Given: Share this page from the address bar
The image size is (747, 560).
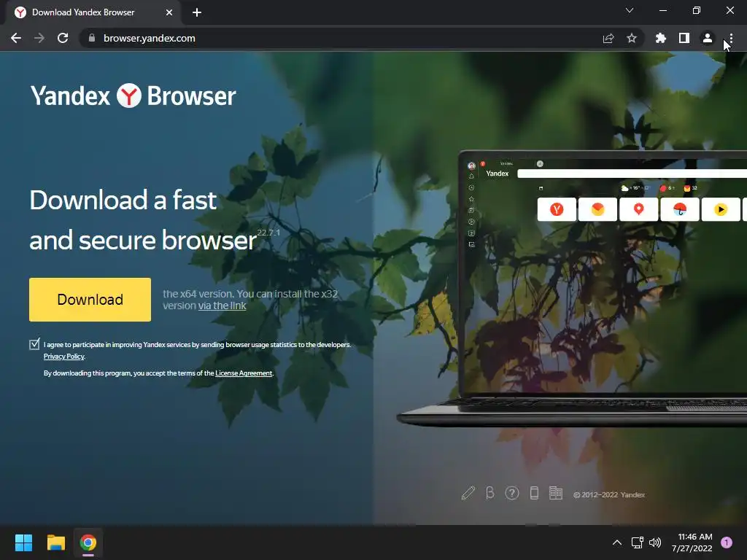Looking at the screenshot, I should click(x=608, y=38).
